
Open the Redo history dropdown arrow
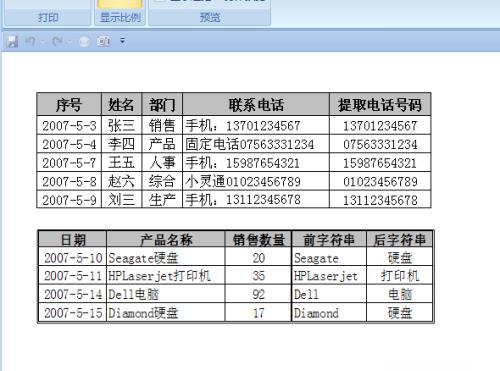[70, 41]
